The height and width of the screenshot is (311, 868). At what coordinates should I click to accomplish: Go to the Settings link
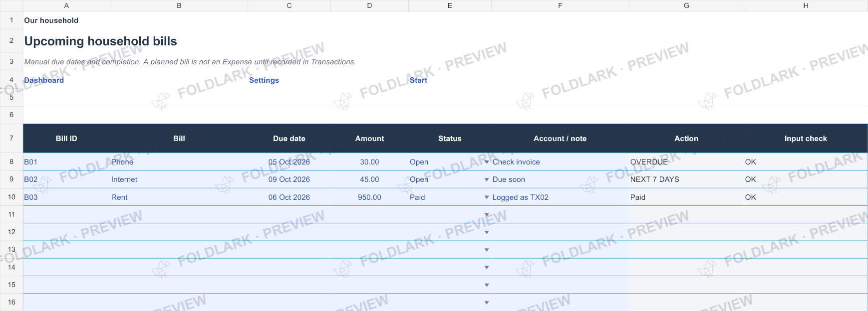pyautogui.click(x=264, y=80)
